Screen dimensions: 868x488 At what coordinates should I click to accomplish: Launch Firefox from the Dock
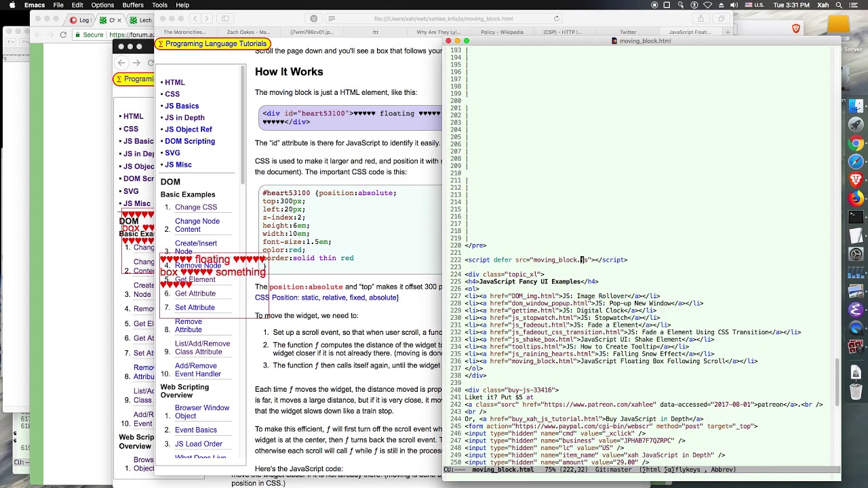[856, 199]
